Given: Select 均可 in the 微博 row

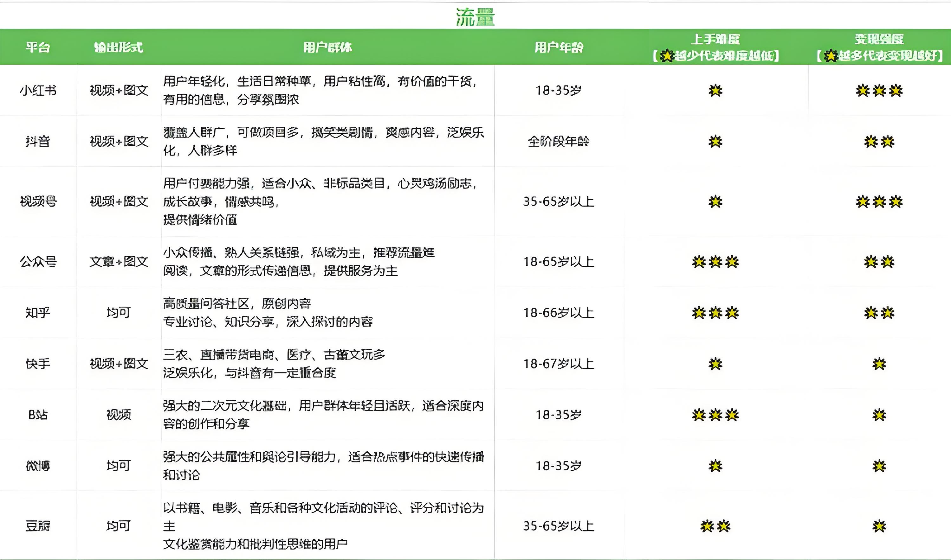Looking at the screenshot, I should pyautogui.click(x=119, y=466).
